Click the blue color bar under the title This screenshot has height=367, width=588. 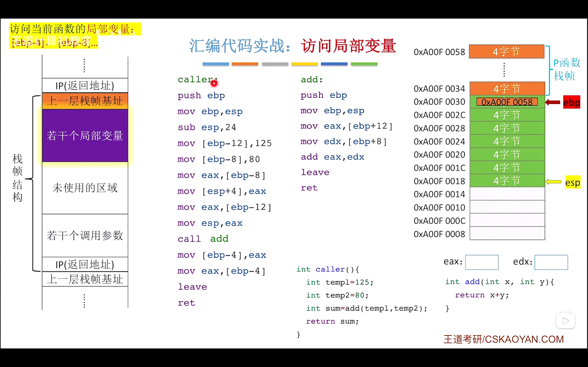click(215, 64)
